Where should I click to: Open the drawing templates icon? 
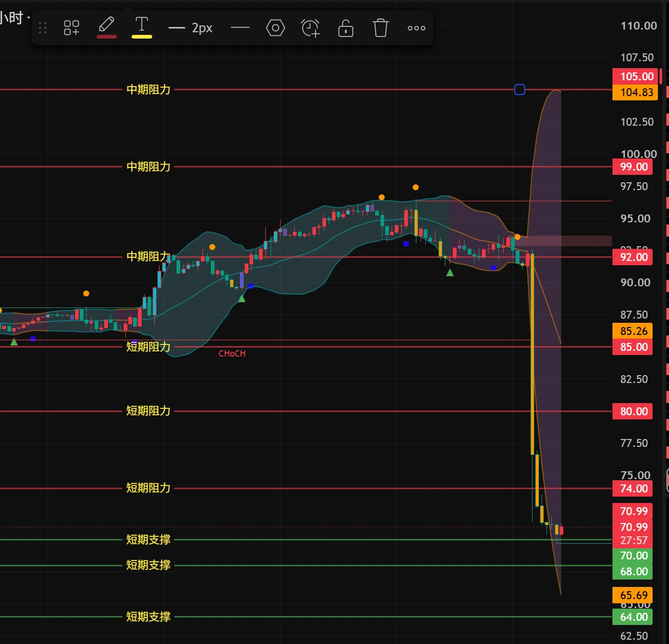[x=71, y=27]
